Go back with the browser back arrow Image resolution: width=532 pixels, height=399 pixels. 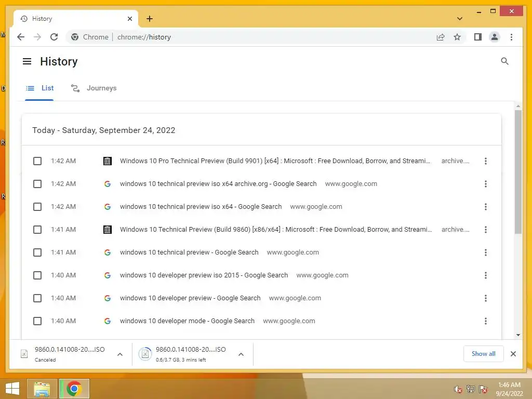click(21, 37)
